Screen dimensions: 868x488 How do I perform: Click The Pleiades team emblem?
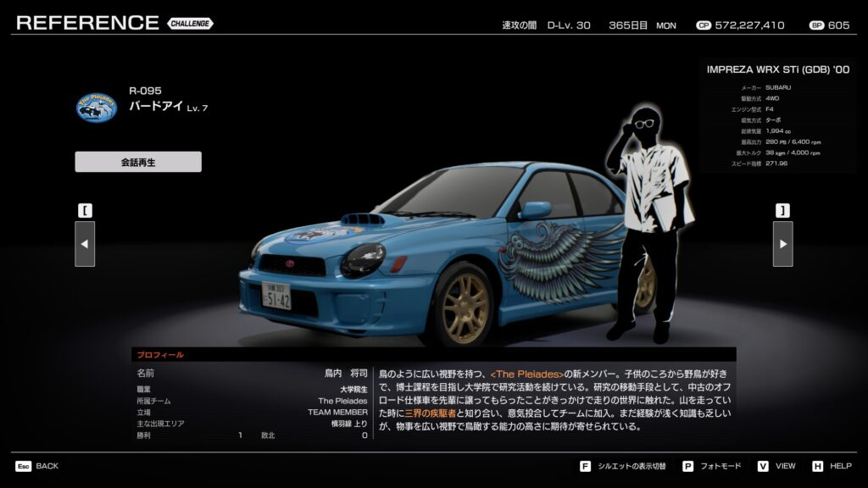97,107
